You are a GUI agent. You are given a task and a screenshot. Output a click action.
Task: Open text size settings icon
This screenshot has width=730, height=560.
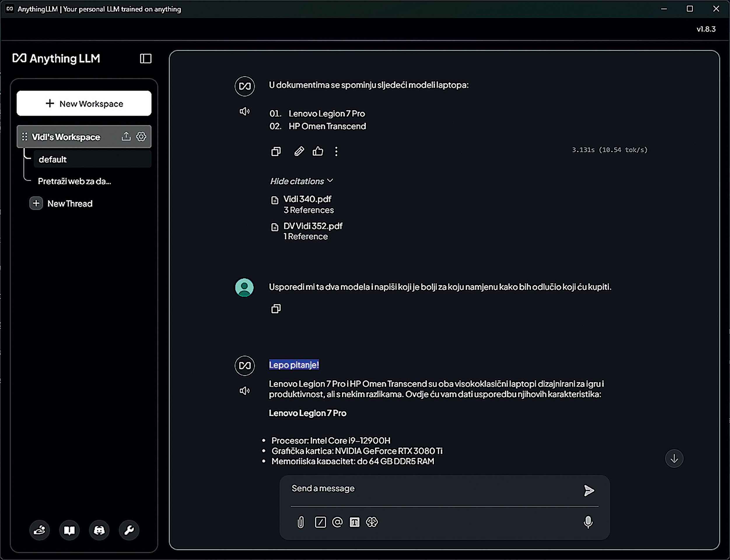(x=354, y=522)
